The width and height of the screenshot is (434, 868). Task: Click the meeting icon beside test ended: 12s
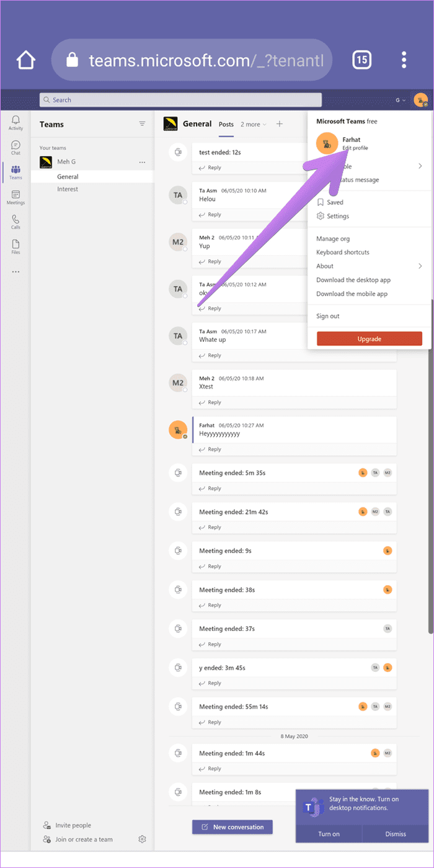(x=178, y=152)
